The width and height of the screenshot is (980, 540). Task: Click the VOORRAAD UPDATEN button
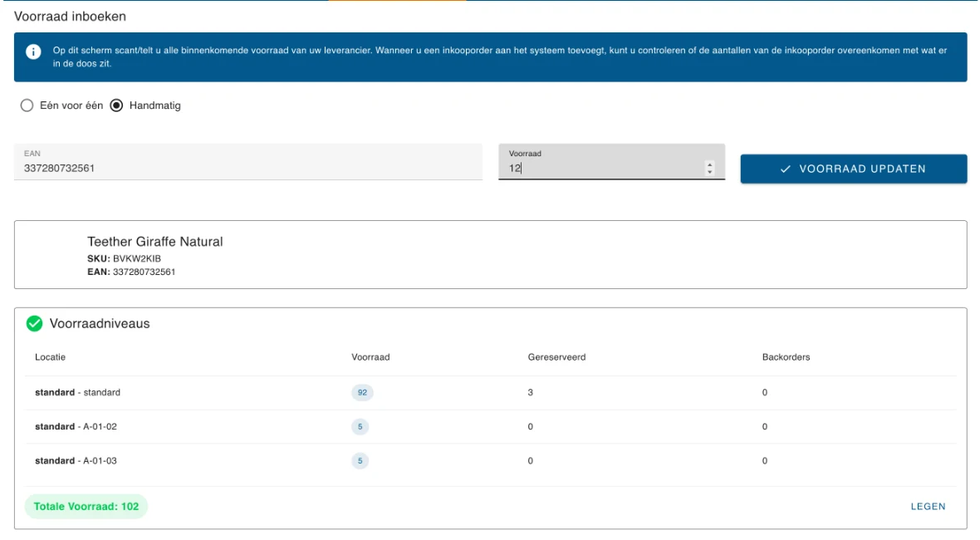pos(854,169)
